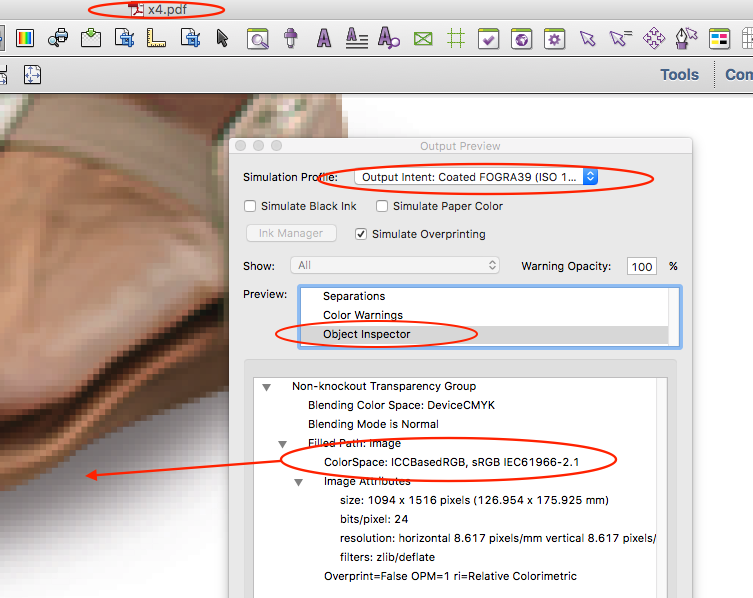Collapse the Image Attributes node

click(298, 482)
